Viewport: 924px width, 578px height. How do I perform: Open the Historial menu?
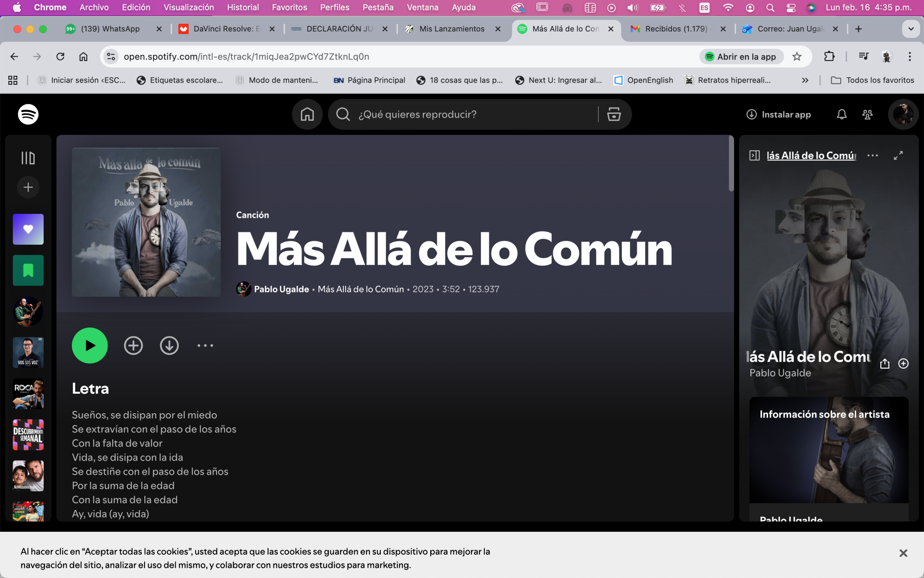click(243, 7)
